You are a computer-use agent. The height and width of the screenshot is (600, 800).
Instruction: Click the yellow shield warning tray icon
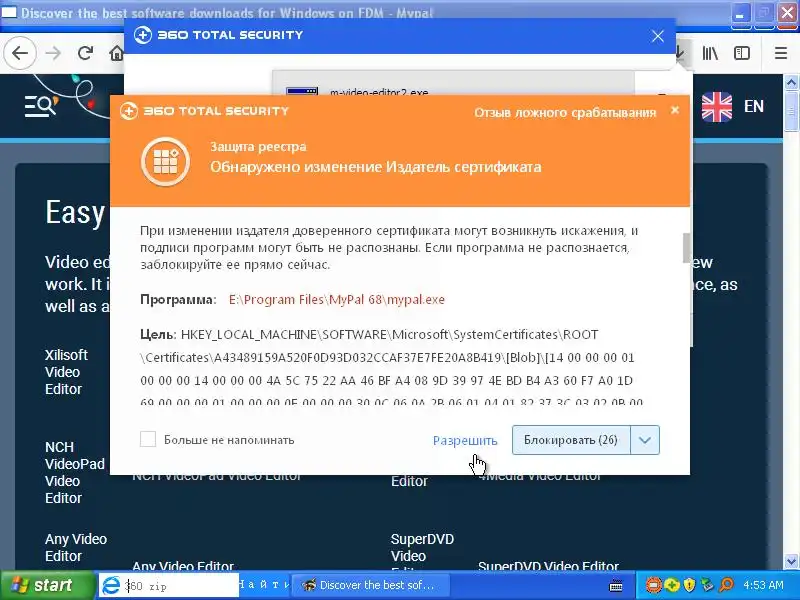[x=690, y=585]
